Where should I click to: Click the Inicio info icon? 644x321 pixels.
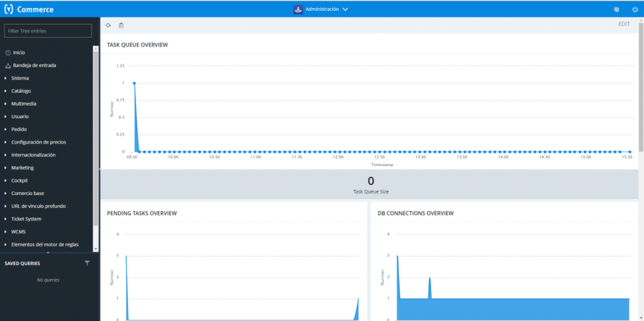click(x=8, y=53)
